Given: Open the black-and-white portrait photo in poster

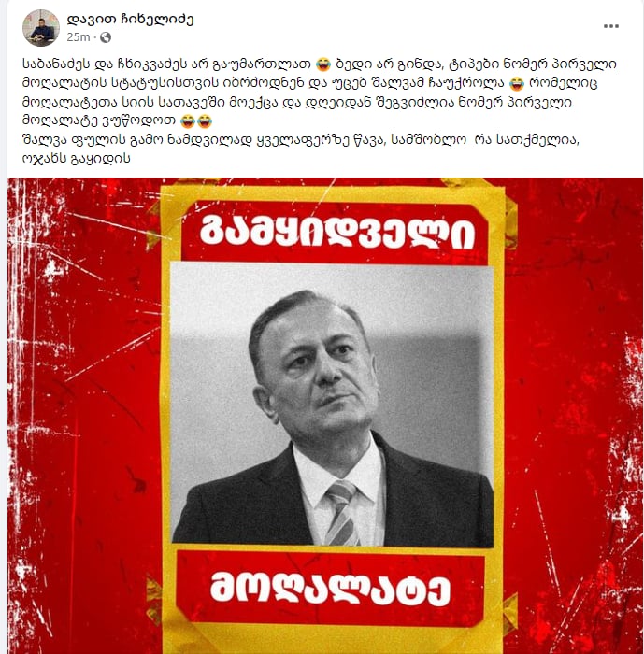Looking at the screenshot, I should pyautogui.click(x=332, y=405).
